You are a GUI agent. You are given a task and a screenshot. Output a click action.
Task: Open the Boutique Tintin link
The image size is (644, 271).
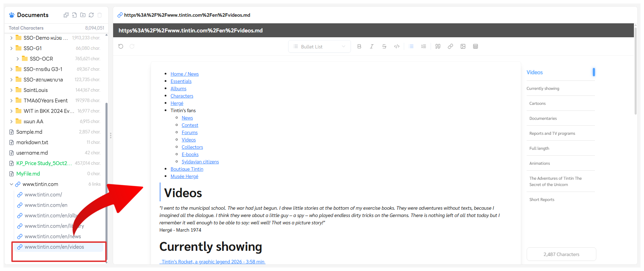tap(187, 169)
